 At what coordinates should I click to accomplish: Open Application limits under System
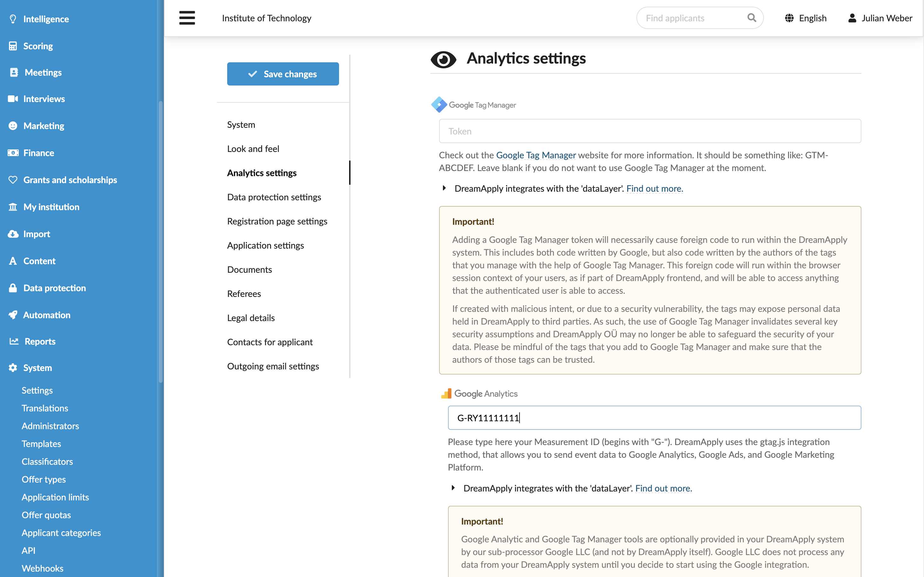pos(55,497)
